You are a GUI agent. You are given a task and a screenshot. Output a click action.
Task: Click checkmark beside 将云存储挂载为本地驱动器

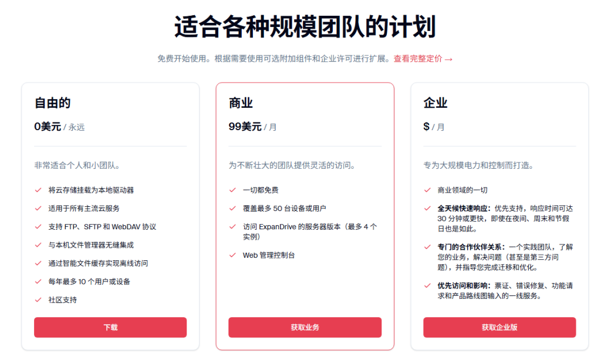pos(38,190)
